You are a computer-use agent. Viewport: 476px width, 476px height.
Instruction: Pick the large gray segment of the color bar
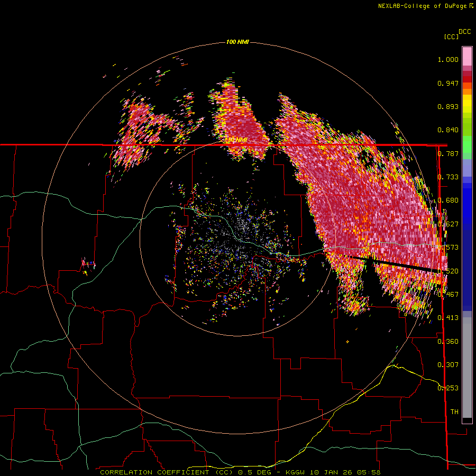click(x=467, y=368)
